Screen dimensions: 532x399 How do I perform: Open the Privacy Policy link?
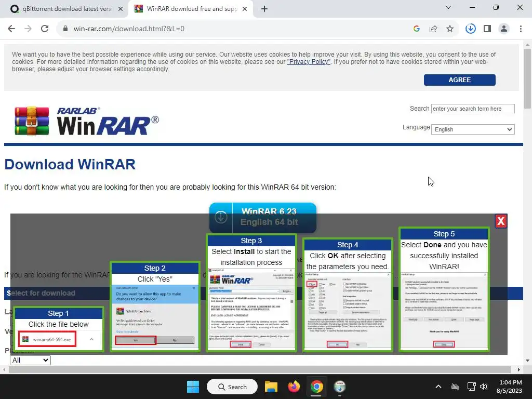pyautogui.click(x=309, y=62)
